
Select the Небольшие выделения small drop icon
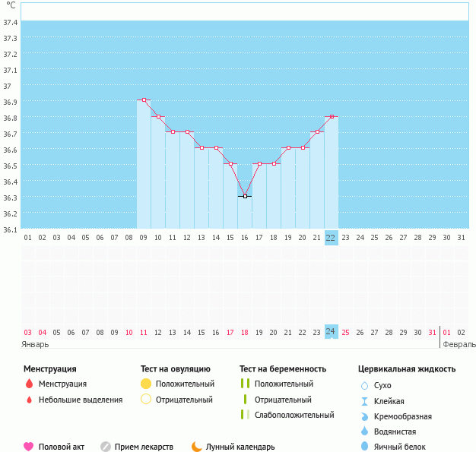point(29,400)
